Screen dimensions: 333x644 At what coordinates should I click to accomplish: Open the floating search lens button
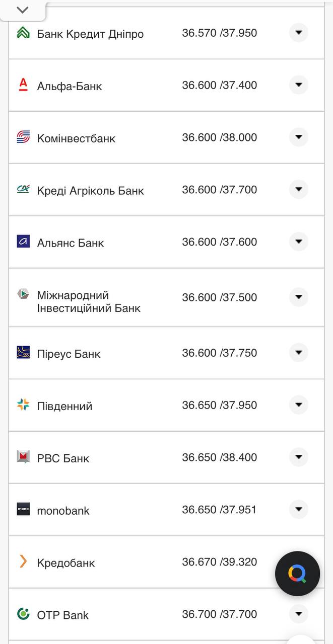click(x=297, y=573)
